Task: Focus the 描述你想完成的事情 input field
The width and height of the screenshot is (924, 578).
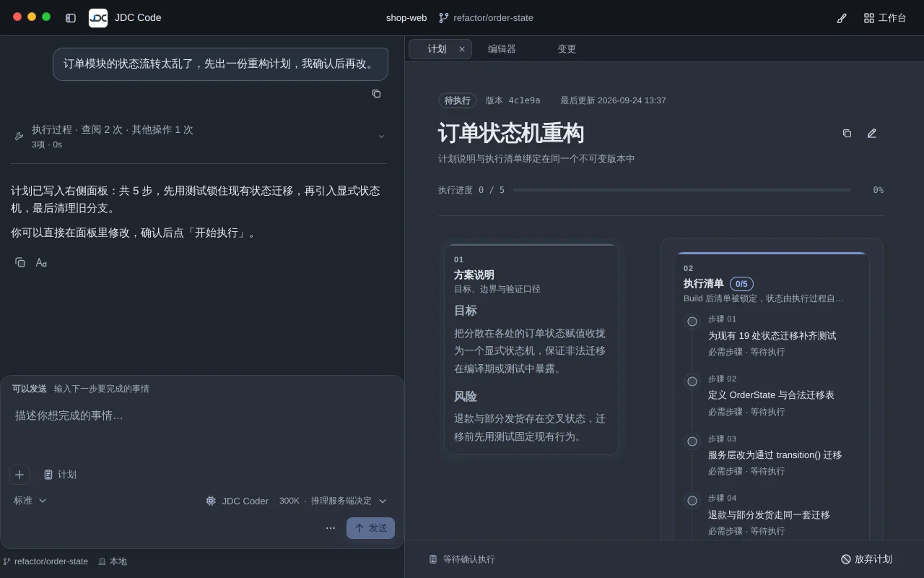Action: tap(202, 415)
